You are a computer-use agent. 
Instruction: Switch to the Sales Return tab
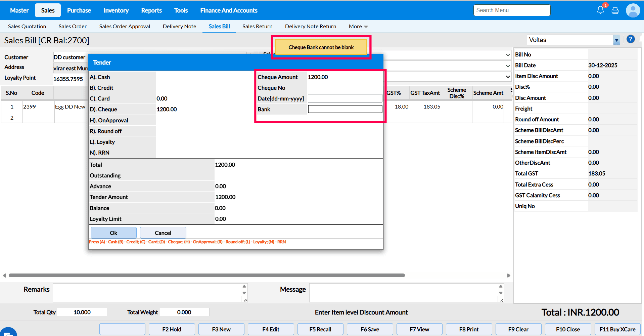pos(257,27)
